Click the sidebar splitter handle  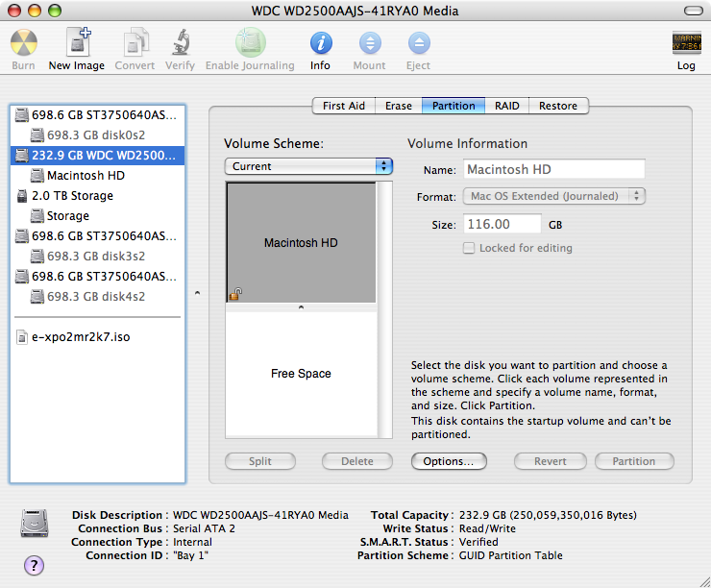point(197,293)
